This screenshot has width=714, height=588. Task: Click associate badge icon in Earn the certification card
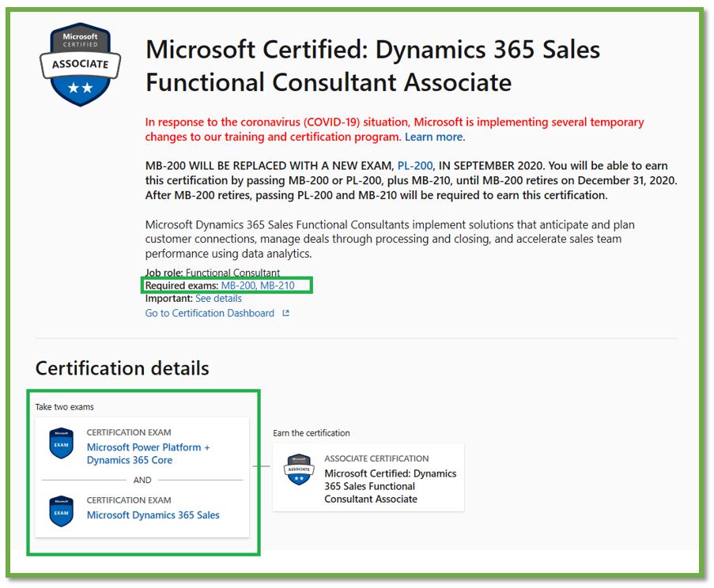coord(299,469)
